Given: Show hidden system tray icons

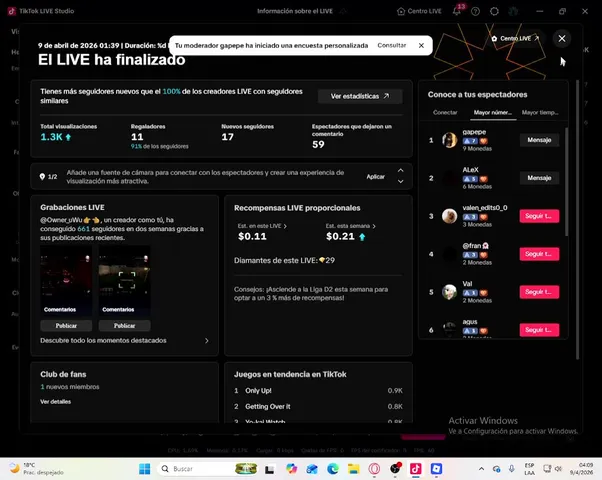Looking at the screenshot, I should [481, 469].
